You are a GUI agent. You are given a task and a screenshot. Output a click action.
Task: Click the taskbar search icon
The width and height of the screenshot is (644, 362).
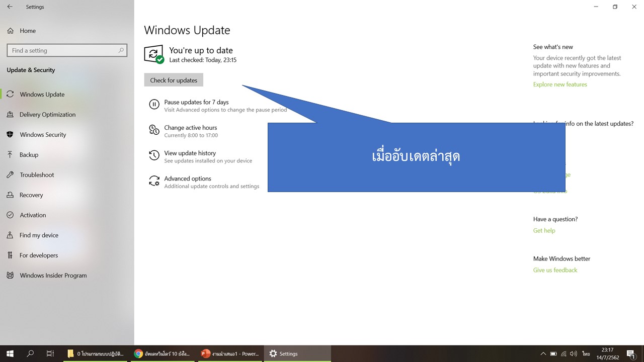coord(30,353)
